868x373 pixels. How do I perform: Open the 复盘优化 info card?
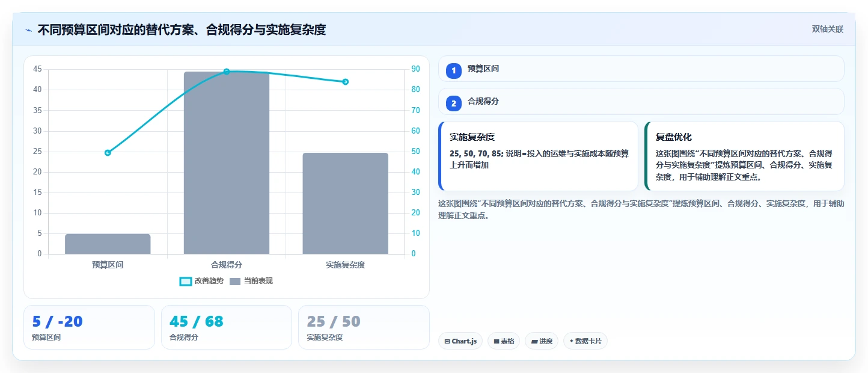744,156
